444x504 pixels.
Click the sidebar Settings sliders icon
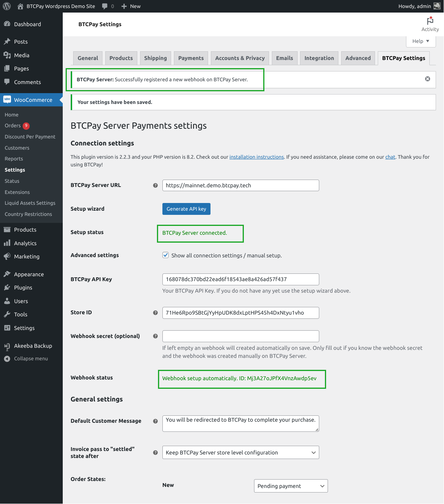pos(7,328)
